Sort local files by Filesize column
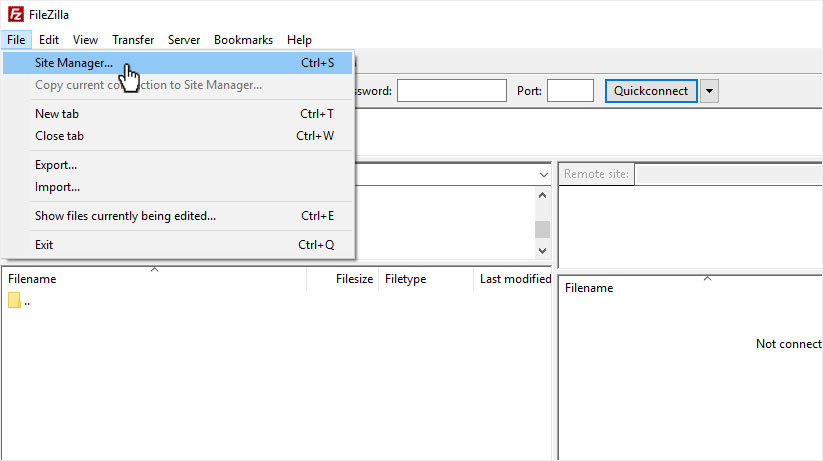 coord(343,279)
